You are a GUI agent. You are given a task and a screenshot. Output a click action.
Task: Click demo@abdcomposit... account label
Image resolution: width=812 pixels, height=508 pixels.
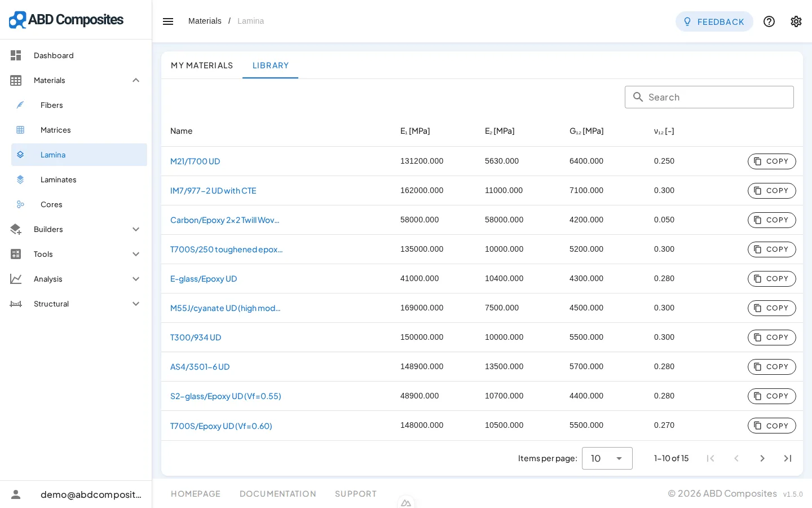tap(91, 494)
